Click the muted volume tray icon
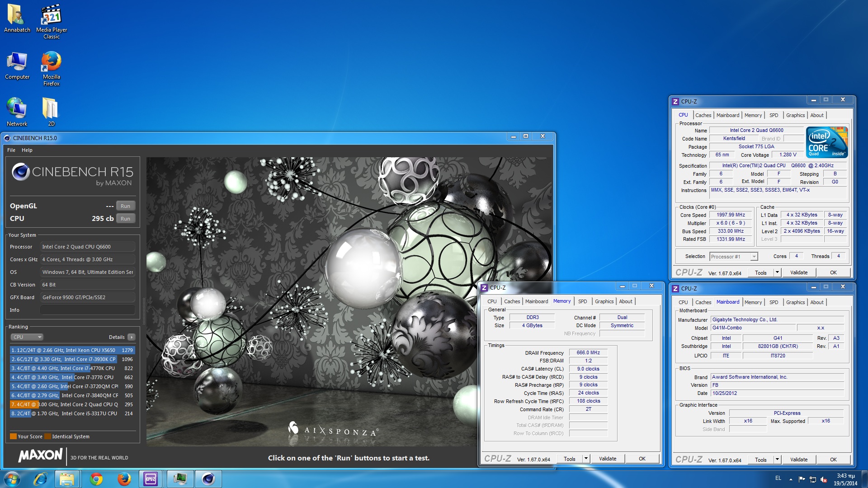The width and height of the screenshot is (868, 488). pyautogui.click(x=824, y=479)
